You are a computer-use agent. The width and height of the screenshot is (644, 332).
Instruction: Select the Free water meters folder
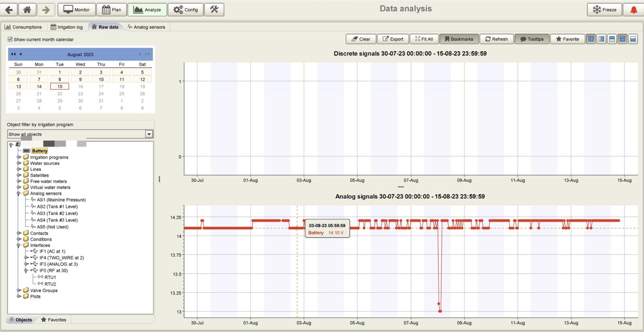click(x=48, y=182)
